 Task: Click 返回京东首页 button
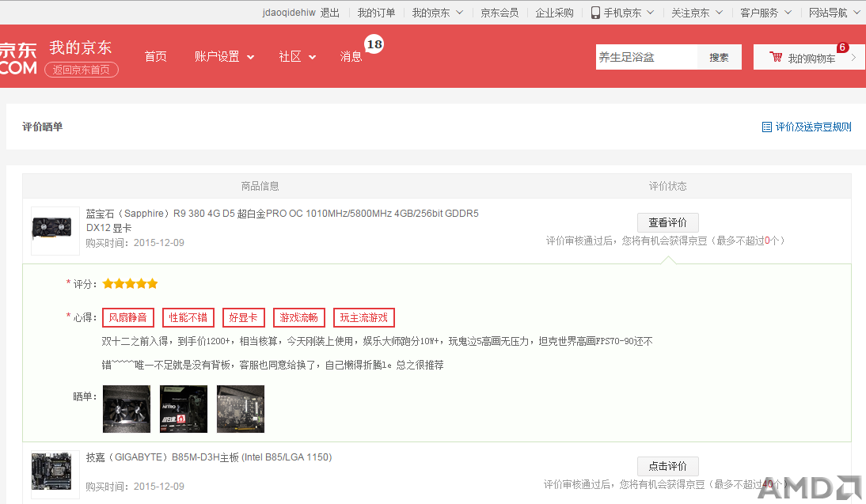click(x=82, y=70)
